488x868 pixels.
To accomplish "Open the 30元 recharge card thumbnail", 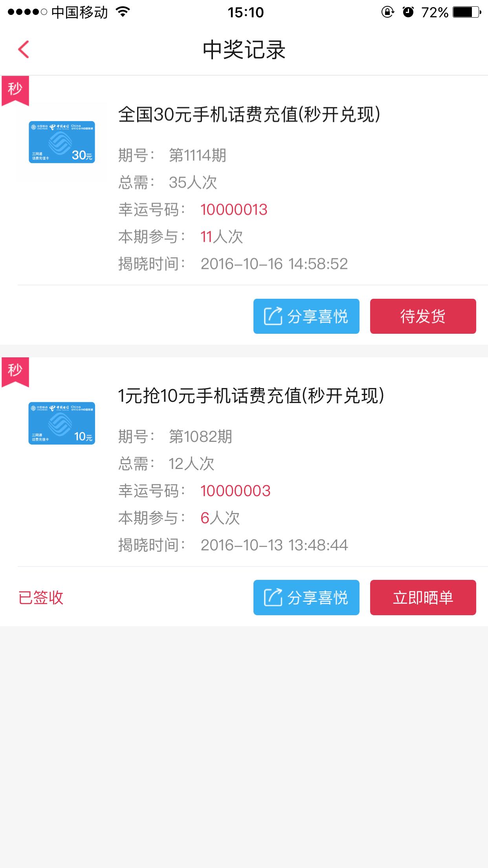I will click(62, 142).
